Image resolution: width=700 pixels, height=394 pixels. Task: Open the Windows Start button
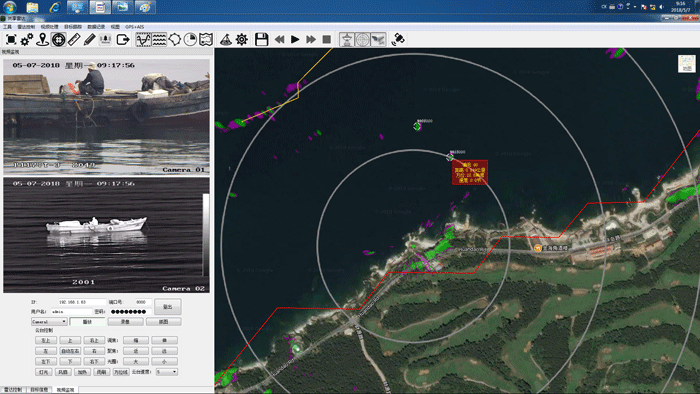tap(9, 7)
